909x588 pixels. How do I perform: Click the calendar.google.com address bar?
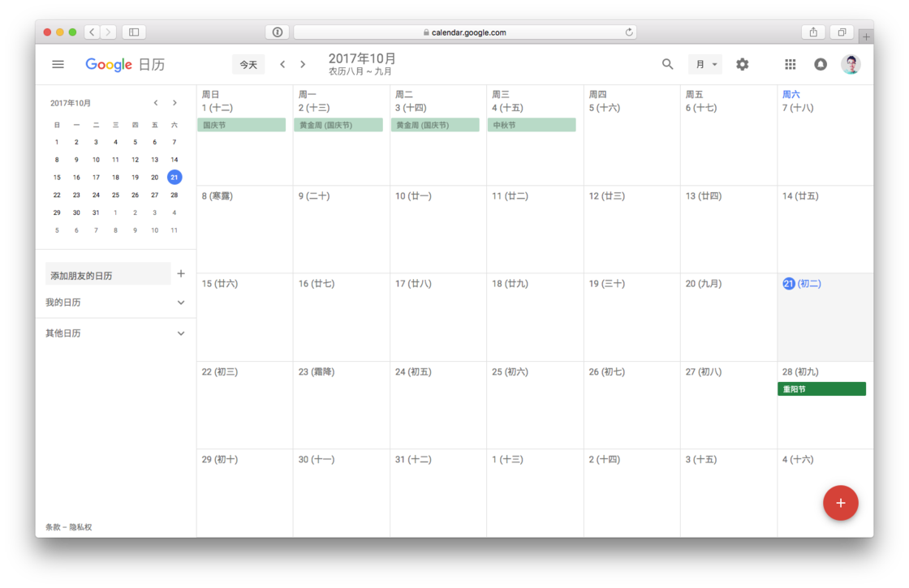pyautogui.click(x=465, y=32)
